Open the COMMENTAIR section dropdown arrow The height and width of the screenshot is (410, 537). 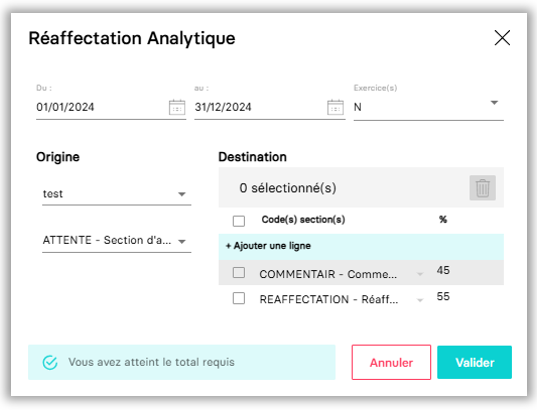[420, 274]
